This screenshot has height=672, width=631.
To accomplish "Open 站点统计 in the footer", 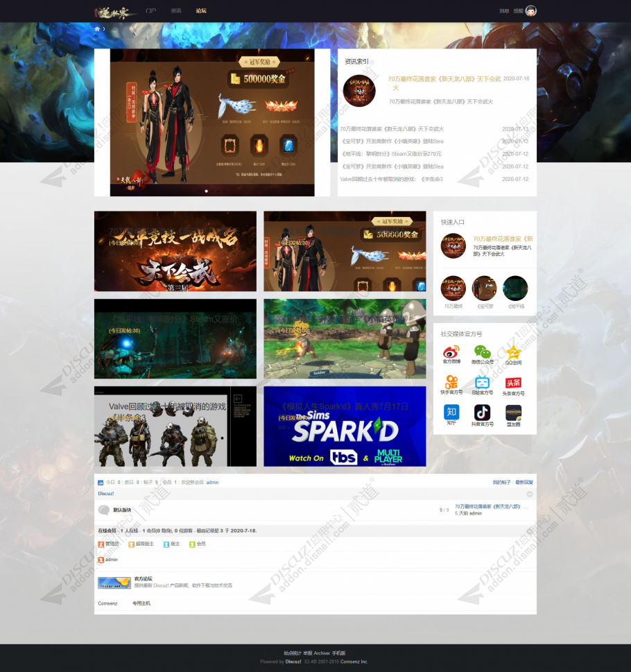I will [293, 653].
